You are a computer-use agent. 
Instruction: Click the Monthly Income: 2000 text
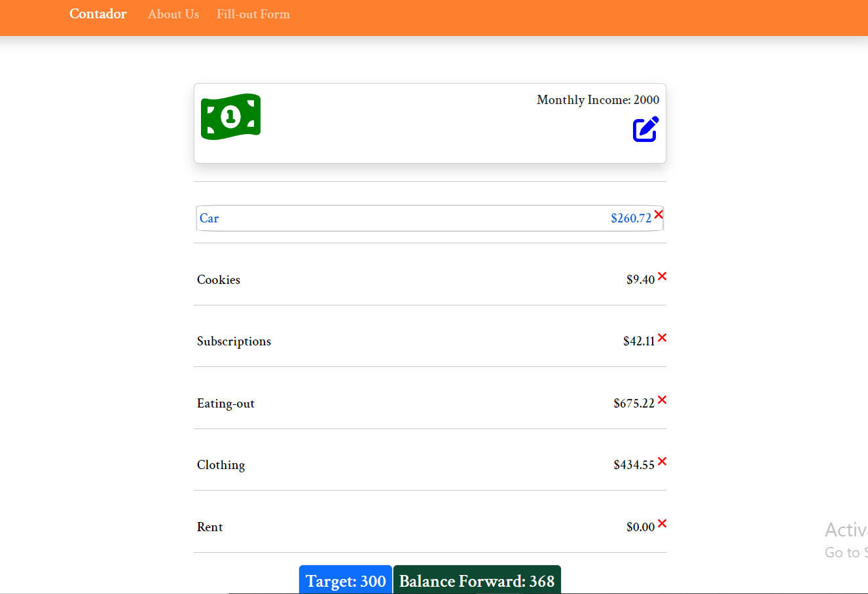tap(597, 99)
